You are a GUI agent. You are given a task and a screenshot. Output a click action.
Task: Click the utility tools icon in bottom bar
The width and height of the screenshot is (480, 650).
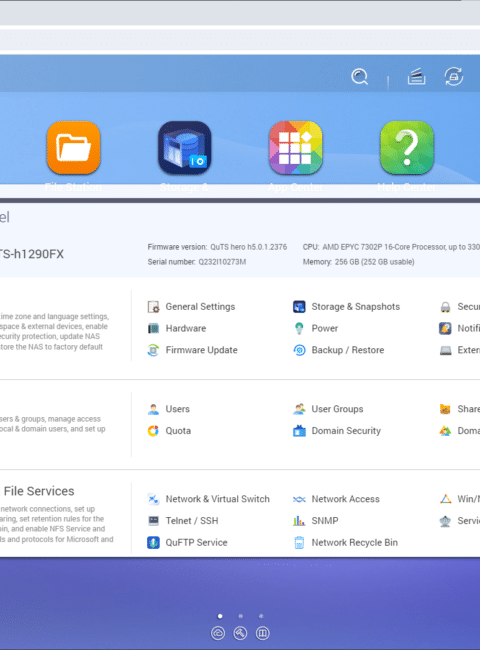click(x=240, y=633)
